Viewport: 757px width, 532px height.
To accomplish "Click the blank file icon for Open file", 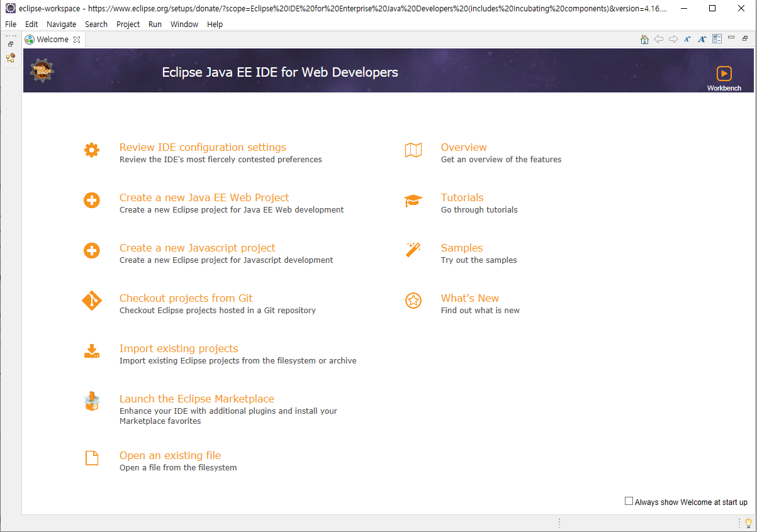I will [x=92, y=458].
